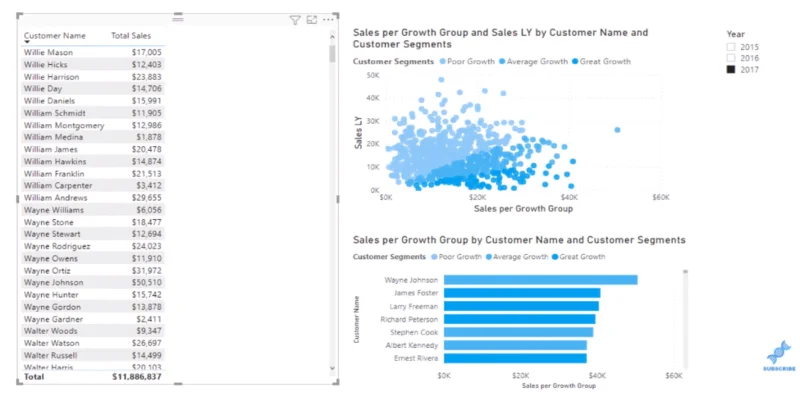800x397 pixels.
Task: Select the Wayne Hunter row
Action: (x=93, y=294)
